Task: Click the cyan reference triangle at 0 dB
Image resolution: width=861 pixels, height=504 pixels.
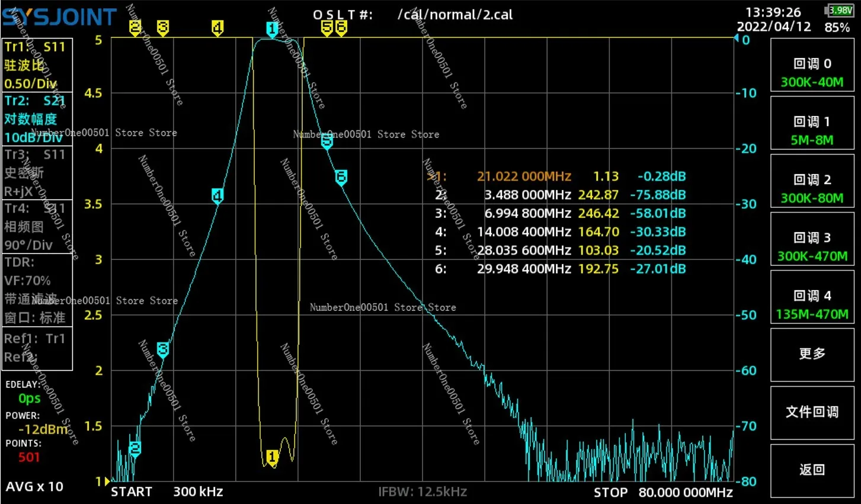Action: pos(736,38)
